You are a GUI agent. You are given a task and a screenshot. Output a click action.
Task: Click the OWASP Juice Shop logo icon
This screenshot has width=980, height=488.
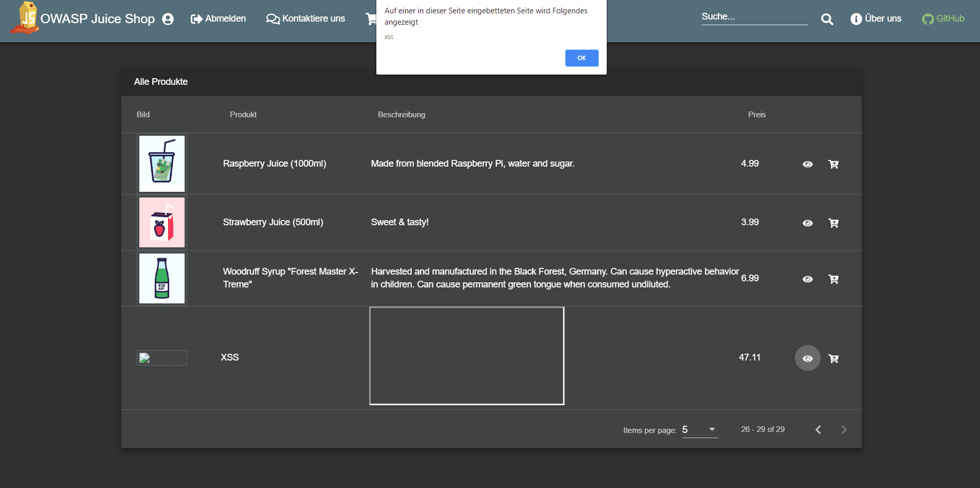click(25, 18)
